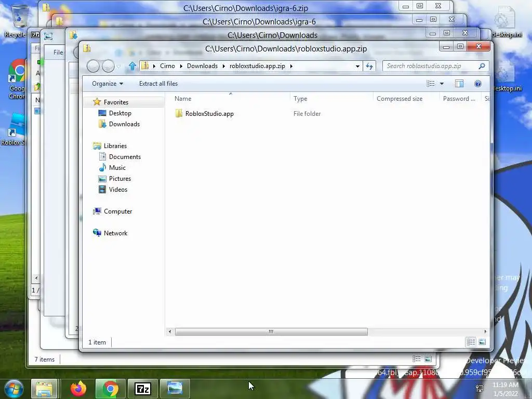Click the search magnifier icon
Image resolution: width=532 pixels, height=399 pixels.
482,66
